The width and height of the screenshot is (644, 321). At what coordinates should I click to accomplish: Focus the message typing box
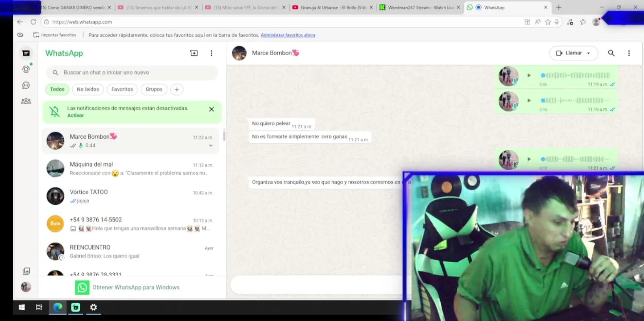point(317,285)
